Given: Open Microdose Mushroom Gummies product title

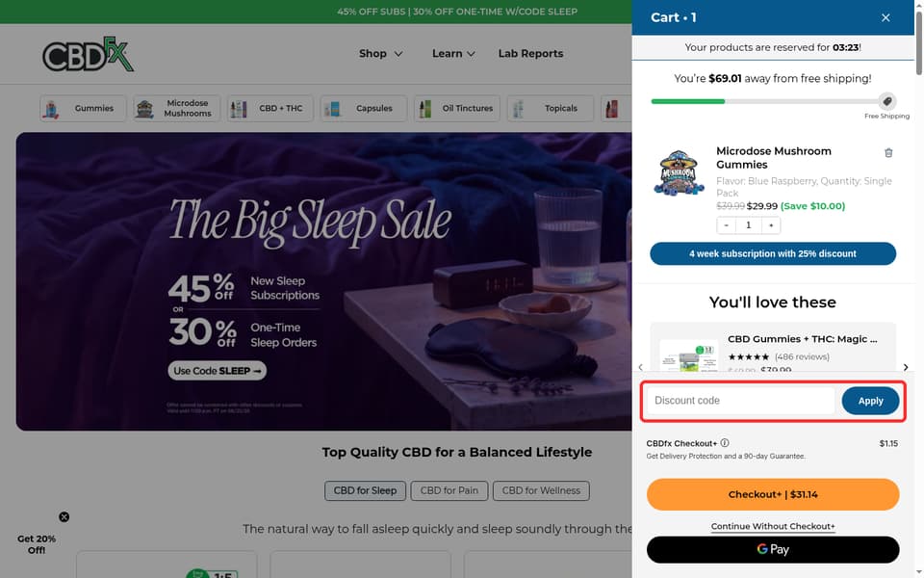Looking at the screenshot, I should tap(773, 157).
